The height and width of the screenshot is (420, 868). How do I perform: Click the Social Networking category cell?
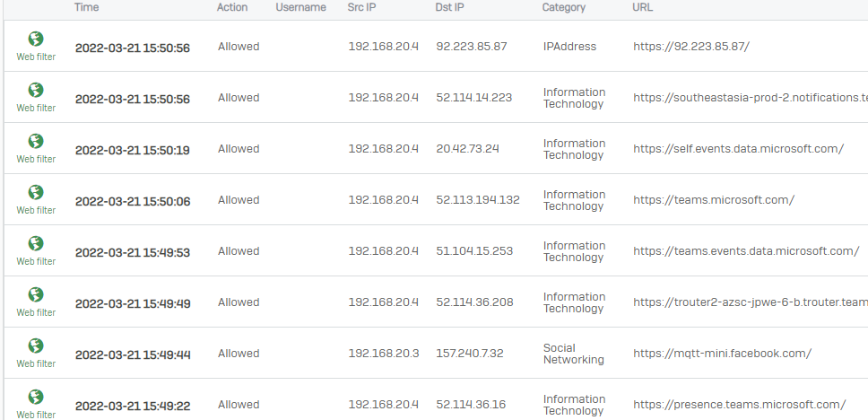pos(574,354)
